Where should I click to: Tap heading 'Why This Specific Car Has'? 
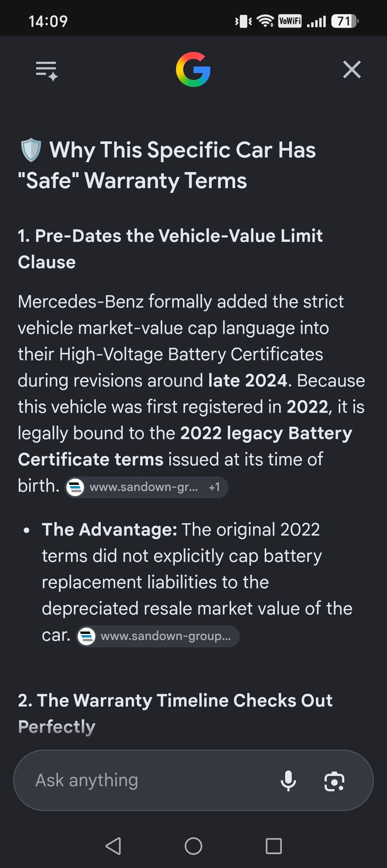pos(183,150)
